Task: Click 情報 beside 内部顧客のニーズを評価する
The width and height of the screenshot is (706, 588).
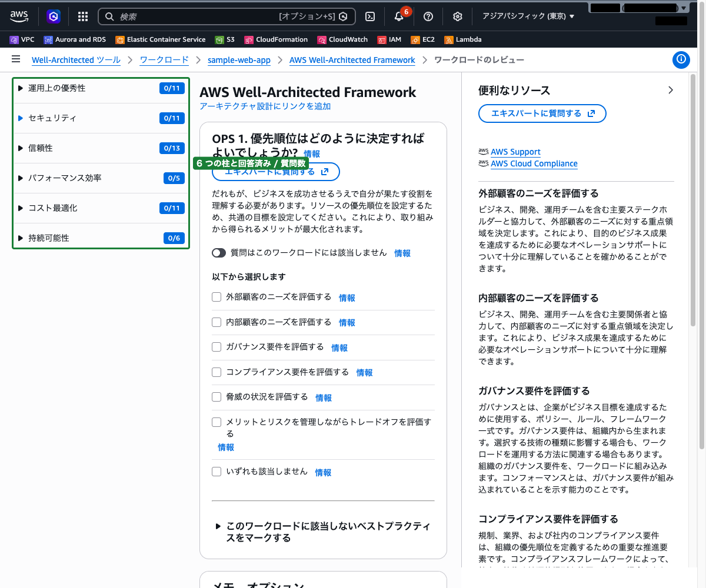Action: pos(347,323)
